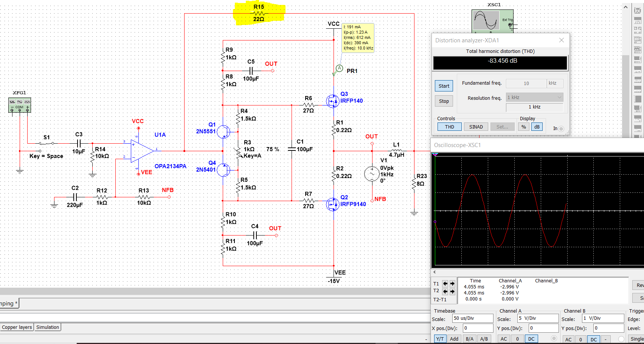Select the Oscilloscope instrument icon in the right toolbar
Image resolution: width=644 pixels, height=344 pixels.
(638, 40)
